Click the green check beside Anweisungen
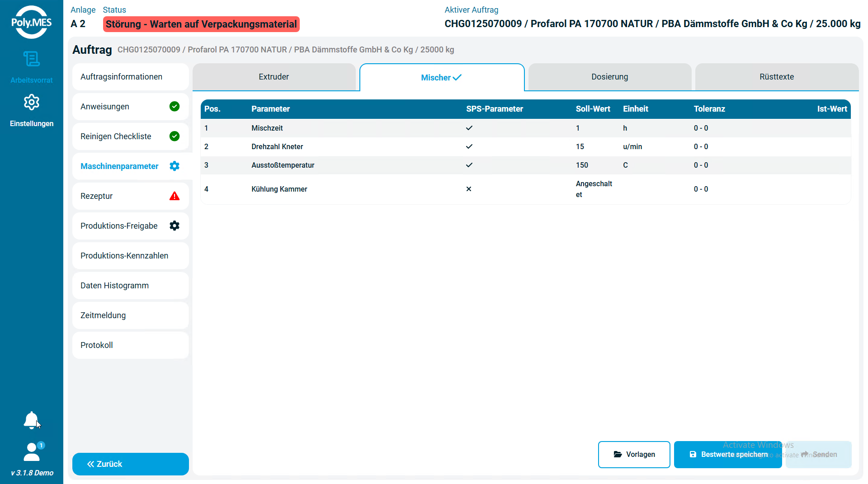868x484 pixels. [175, 106]
